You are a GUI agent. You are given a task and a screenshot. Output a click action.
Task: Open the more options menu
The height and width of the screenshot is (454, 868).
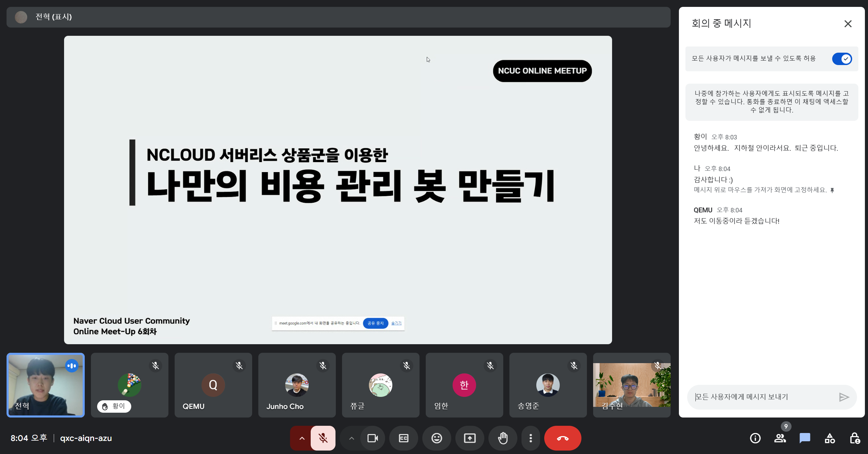coord(530,438)
